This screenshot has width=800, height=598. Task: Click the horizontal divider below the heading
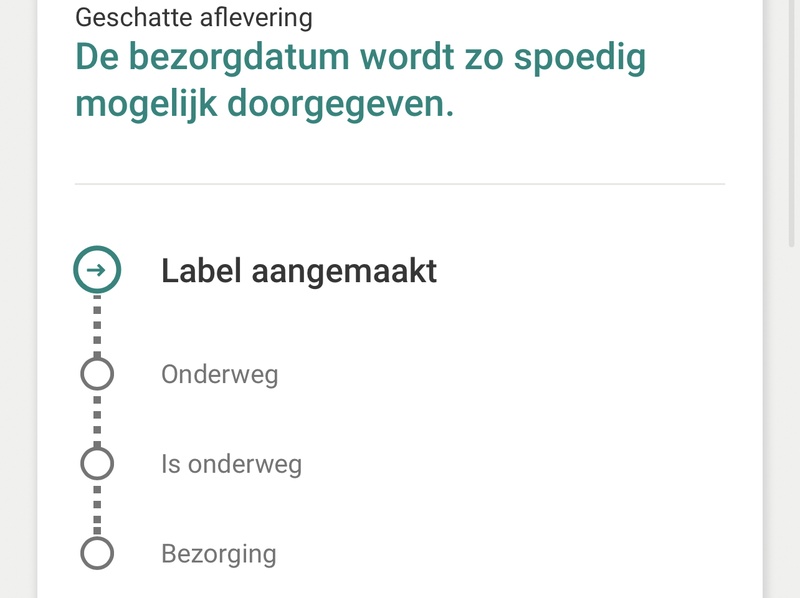[400, 185]
